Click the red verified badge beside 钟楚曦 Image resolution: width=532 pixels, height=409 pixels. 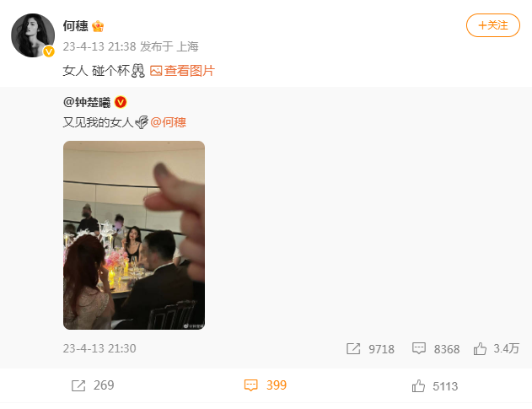click(x=121, y=102)
